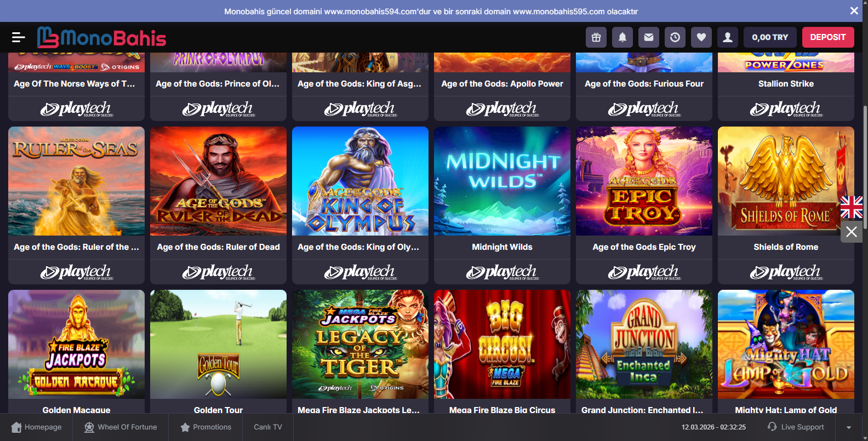Open Wheel Of Fortune tab
The height and width of the screenshot is (441, 868).
(121, 427)
